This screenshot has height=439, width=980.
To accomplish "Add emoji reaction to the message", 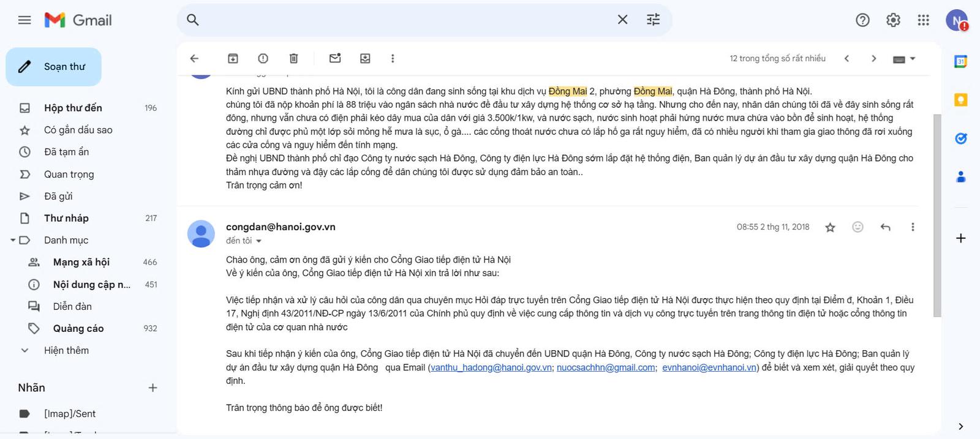I will (x=858, y=227).
